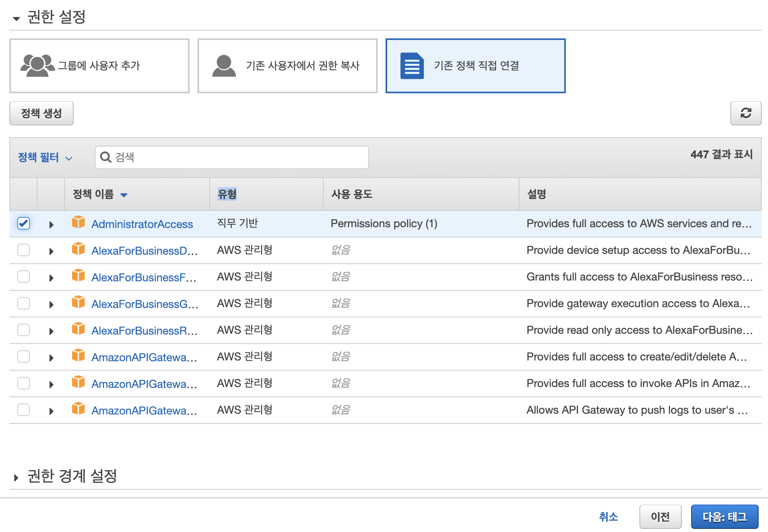The image size is (768, 532).
Task: Click the 다음: 태그 button
Action: click(724, 517)
